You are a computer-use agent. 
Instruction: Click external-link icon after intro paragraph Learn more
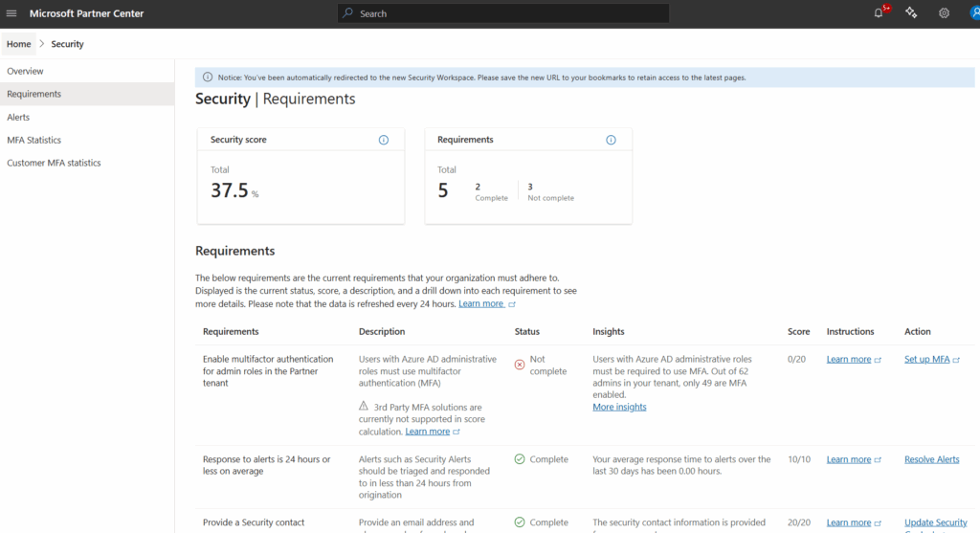click(x=512, y=304)
